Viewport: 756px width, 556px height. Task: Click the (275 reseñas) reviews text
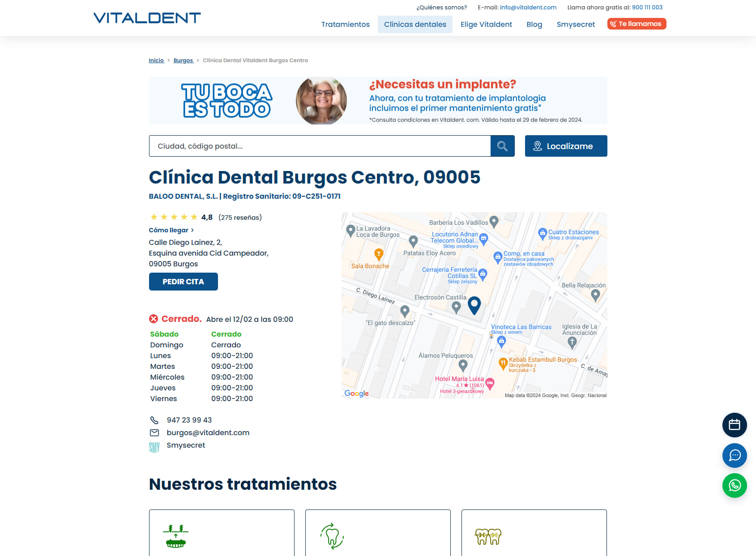(240, 217)
